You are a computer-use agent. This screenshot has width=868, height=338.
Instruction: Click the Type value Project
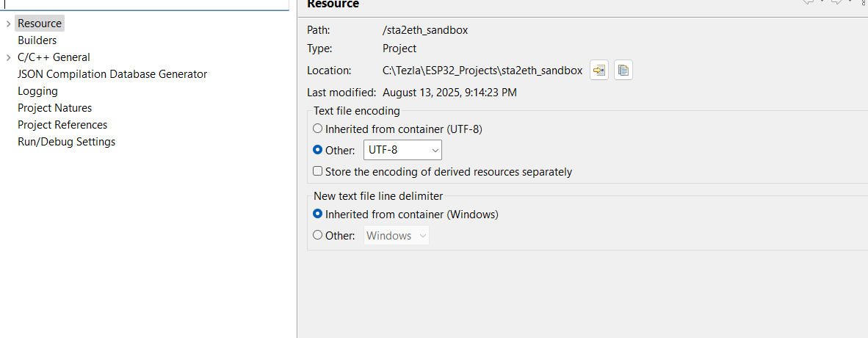pos(399,48)
